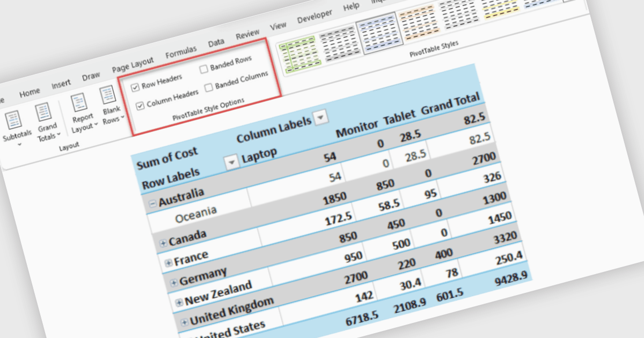Select the cell containing 3320
The height and width of the screenshot is (338, 644).
point(504,237)
